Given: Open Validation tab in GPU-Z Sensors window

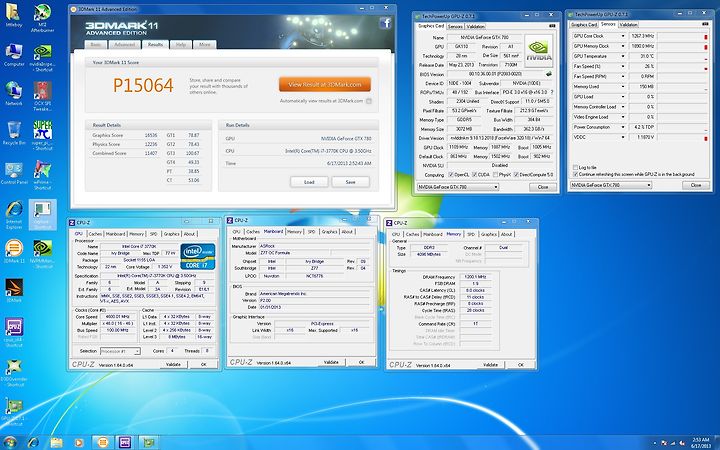Looking at the screenshot, I should click(628, 25).
